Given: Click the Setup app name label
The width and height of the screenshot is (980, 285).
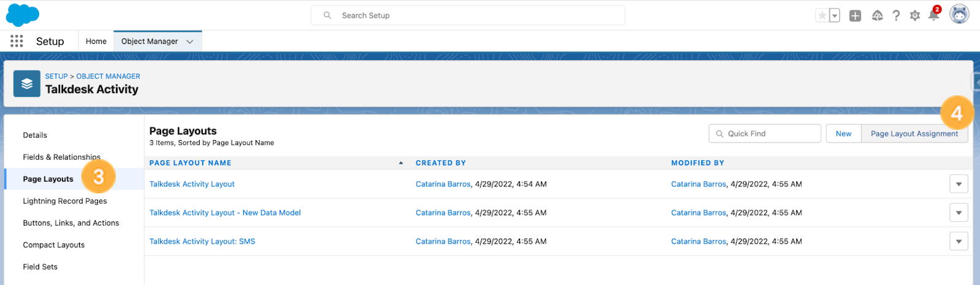Looking at the screenshot, I should pos(50,41).
